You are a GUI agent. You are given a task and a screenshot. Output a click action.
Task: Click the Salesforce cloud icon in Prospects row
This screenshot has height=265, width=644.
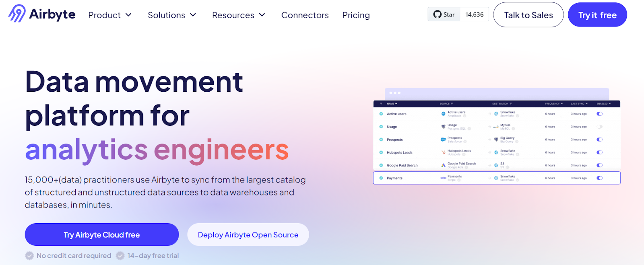coord(443,140)
